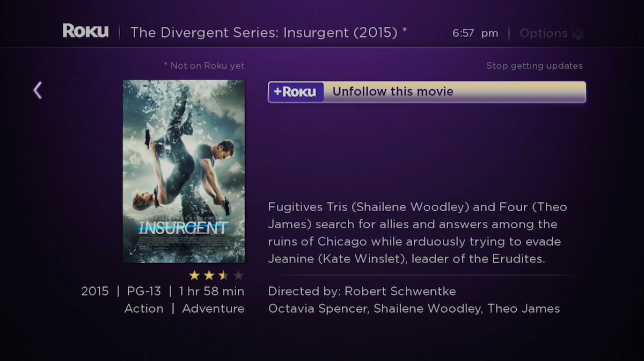Click the 'Not on Roku yet' note

click(204, 66)
